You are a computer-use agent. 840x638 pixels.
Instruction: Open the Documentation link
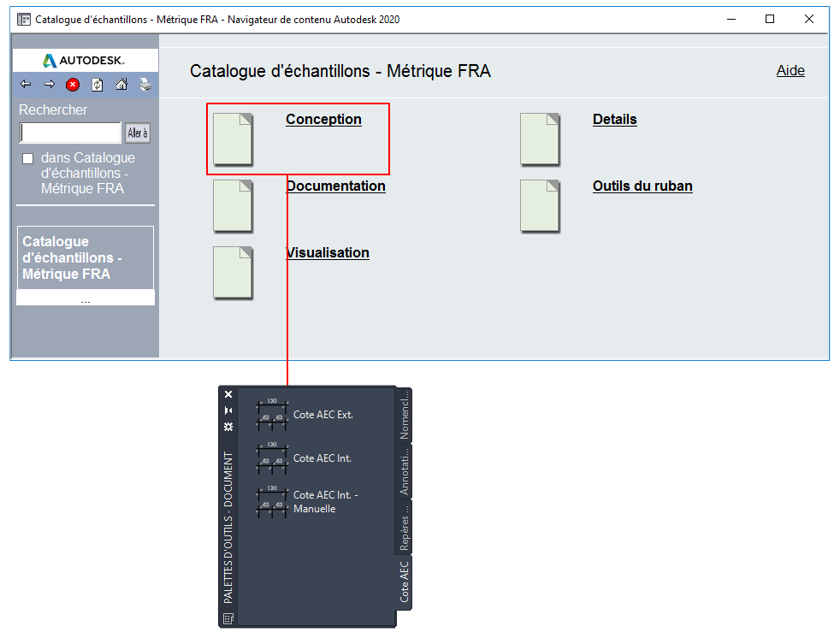pyautogui.click(x=336, y=186)
